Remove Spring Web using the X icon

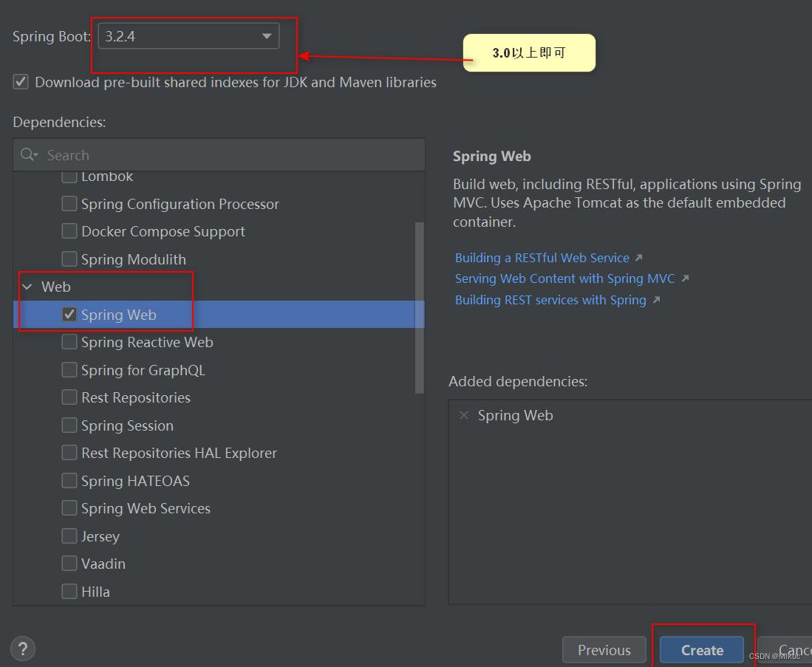click(x=463, y=415)
